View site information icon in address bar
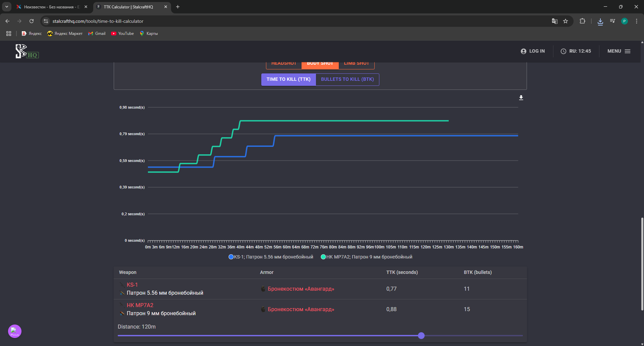This screenshot has width=644, height=346. click(x=46, y=21)
